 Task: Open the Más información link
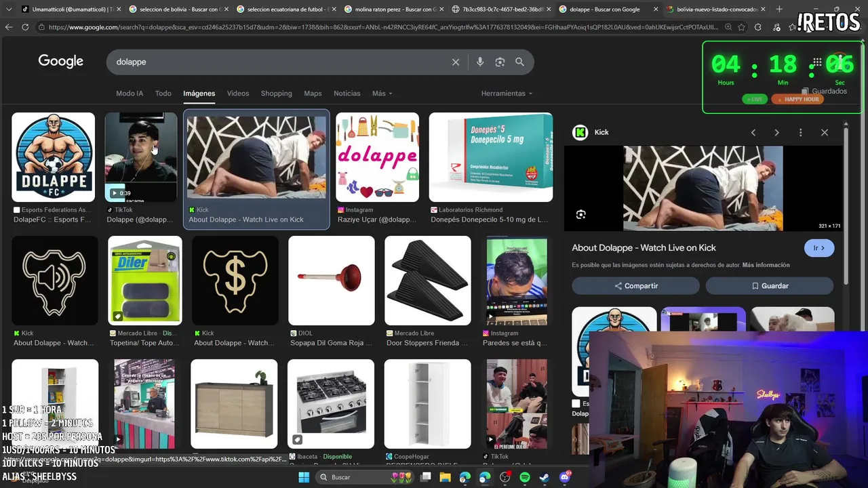point(766,265)
